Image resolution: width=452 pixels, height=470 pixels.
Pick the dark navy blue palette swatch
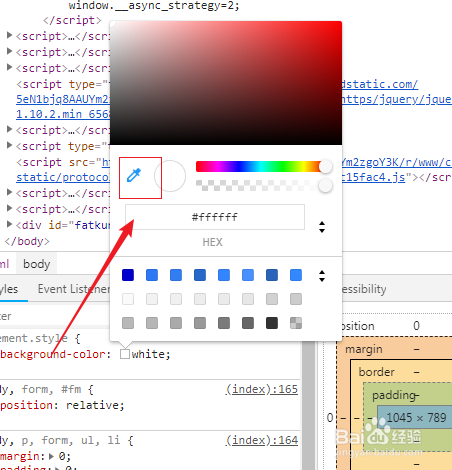pyautogui.click(x=128, y=275)
